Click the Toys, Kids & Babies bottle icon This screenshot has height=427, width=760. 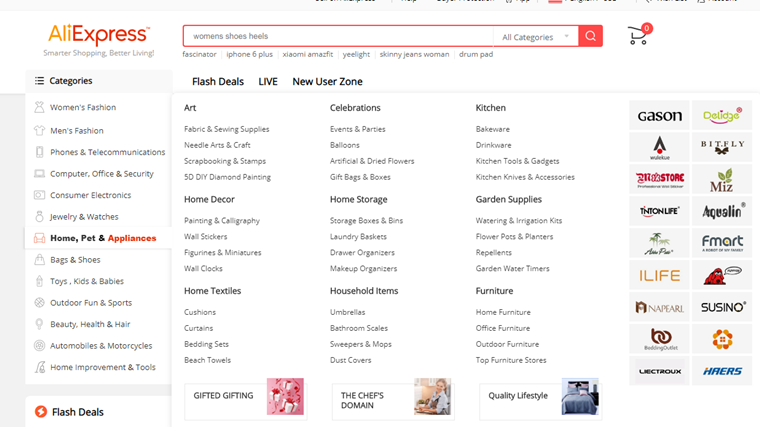click(39, 281)
